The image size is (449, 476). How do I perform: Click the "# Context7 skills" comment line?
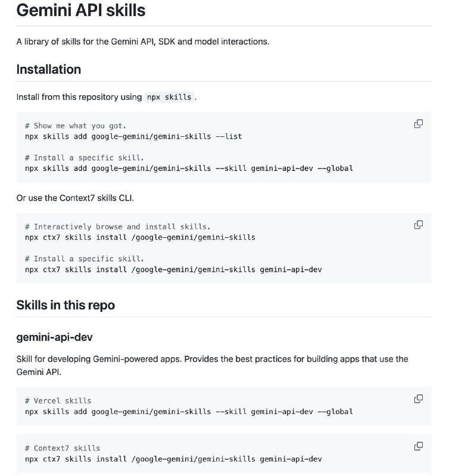(63, 448)
